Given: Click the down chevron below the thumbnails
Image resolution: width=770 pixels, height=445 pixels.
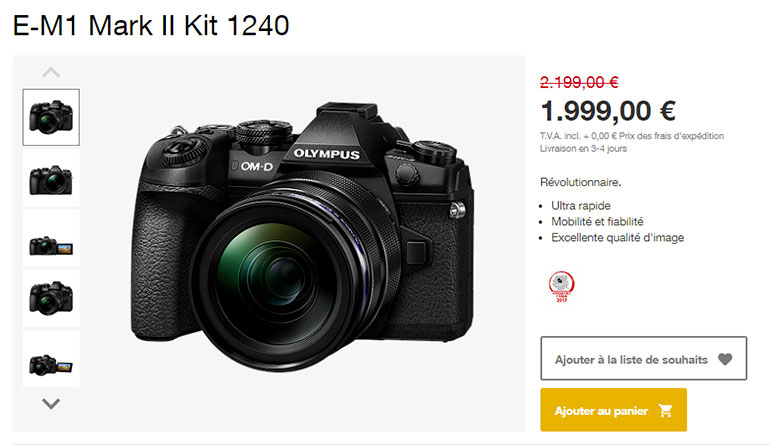Looking at the screenshot, I should (51, 404).
